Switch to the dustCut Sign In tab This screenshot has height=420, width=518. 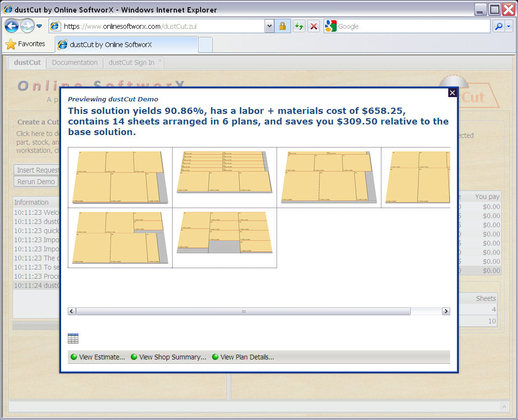131,62
